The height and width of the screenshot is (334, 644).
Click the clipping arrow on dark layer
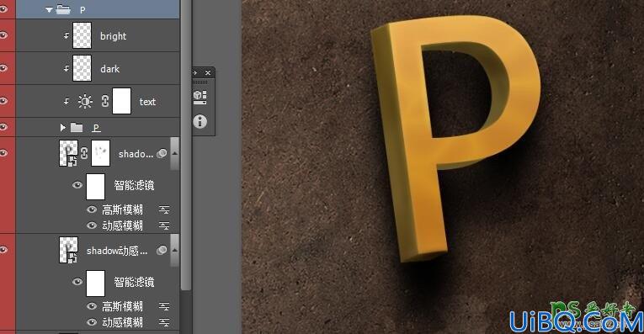pos(67,69)
